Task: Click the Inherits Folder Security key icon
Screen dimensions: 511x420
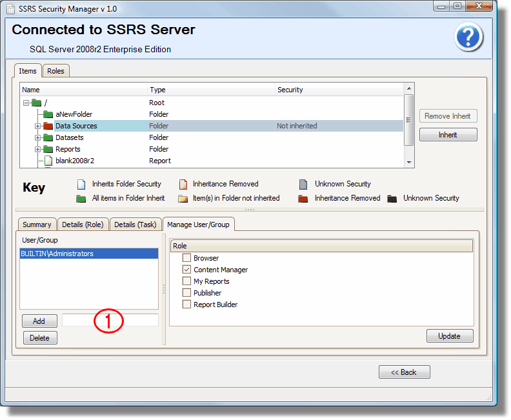Action: pos(81,185)
